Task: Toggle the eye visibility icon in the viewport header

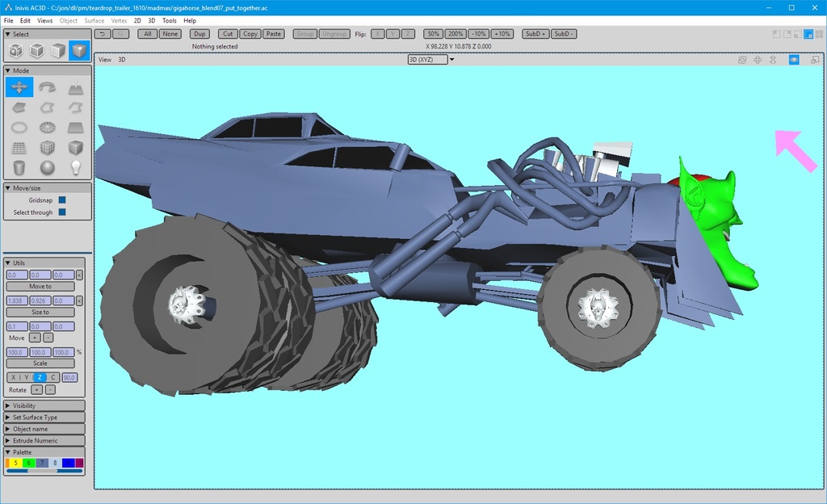Action: [x=795, y=59]
